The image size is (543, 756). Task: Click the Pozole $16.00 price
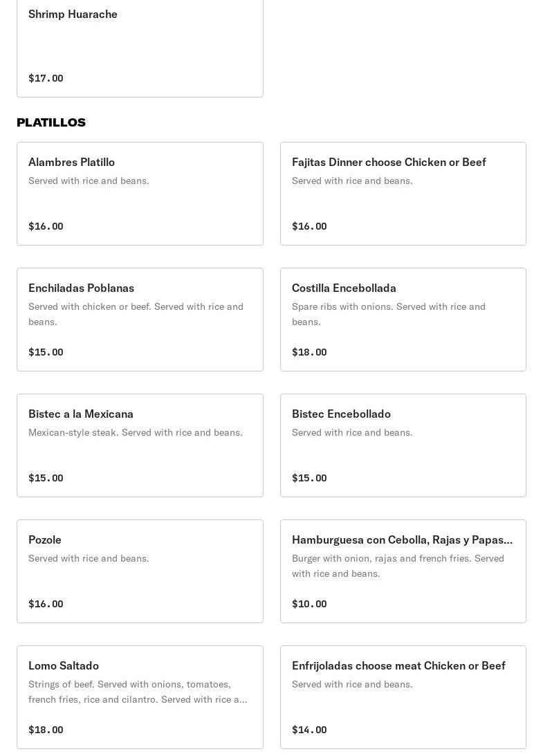pos(46,605)
